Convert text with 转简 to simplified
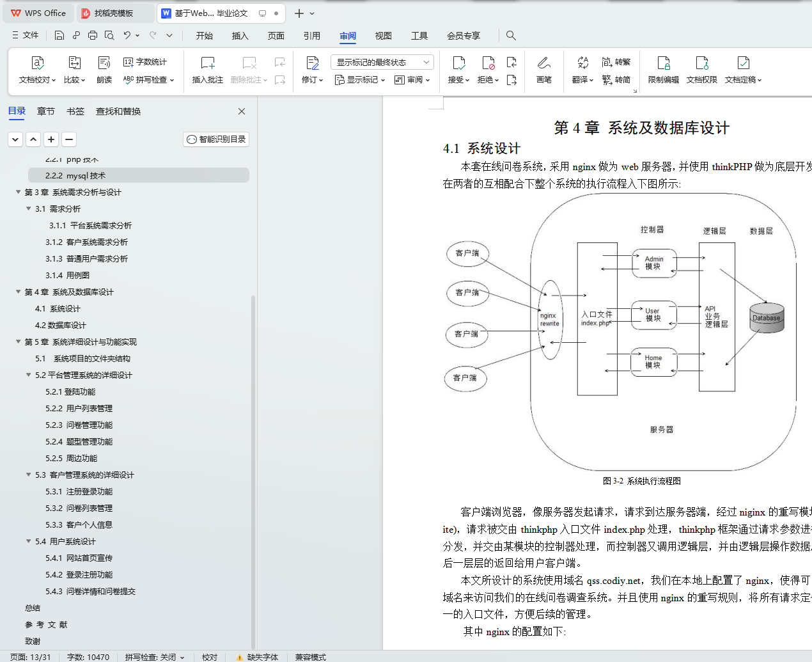Screen dimensions: 812x662 tap(616, 80)
